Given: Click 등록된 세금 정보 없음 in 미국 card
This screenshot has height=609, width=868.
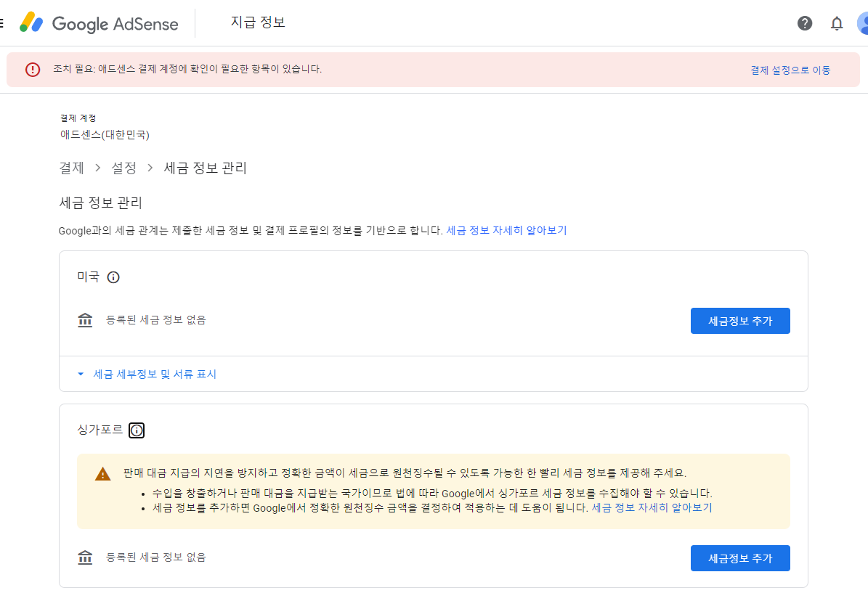Looking at the screenshot, I should click(x=155, y=319).
